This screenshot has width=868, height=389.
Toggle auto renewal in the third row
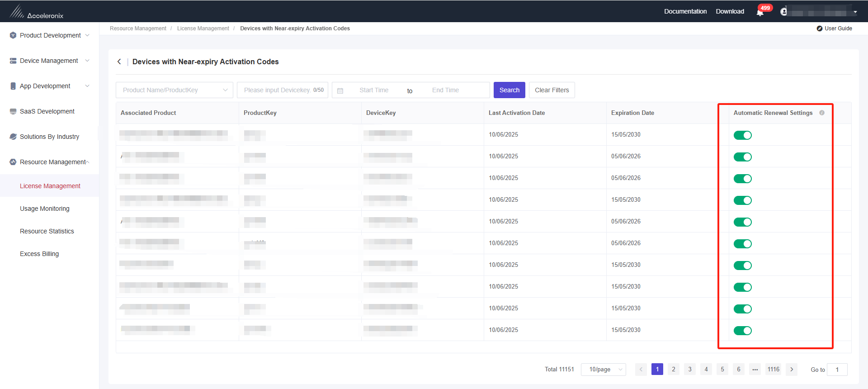[x=742, y=179]
